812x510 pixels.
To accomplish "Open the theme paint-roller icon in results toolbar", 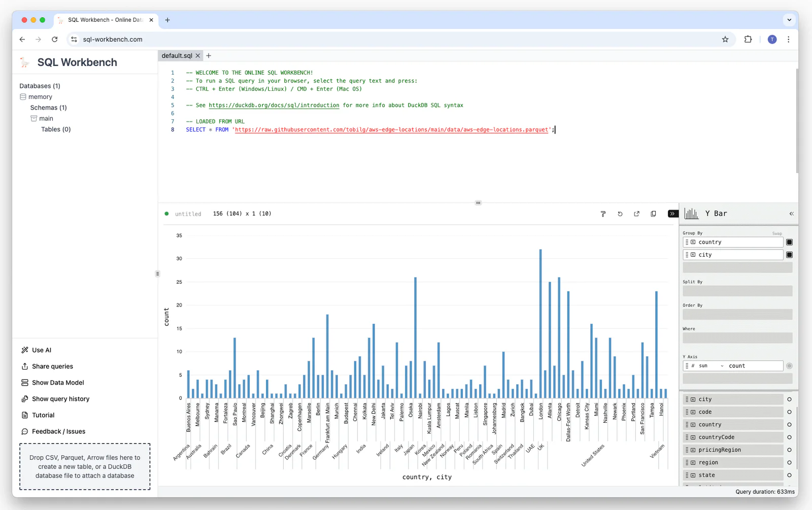I will (x=603, y=214).
